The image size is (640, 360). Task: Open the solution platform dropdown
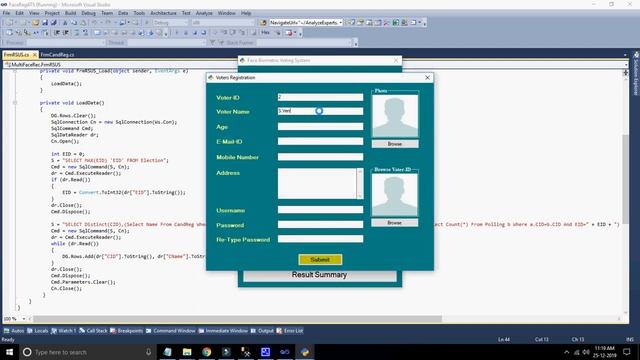tap(223, 23)
